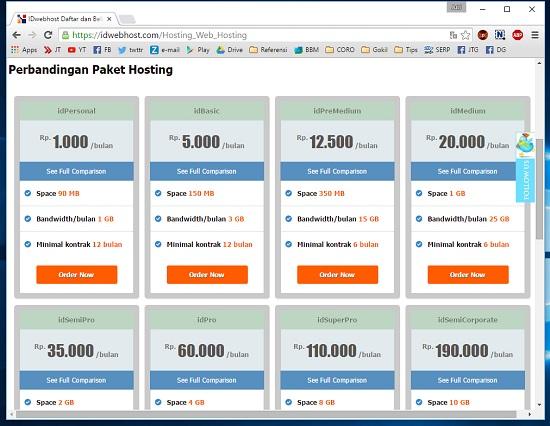Open the Chrome hamburger menu
This screenshot has width=550, height=426.
(x=535, y=35)
